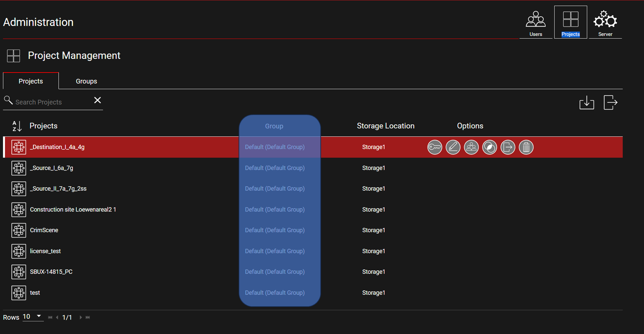Viewport: 644px width, 334px height.
Task: Open the Users administration section
Action: (x=535, y=23)
